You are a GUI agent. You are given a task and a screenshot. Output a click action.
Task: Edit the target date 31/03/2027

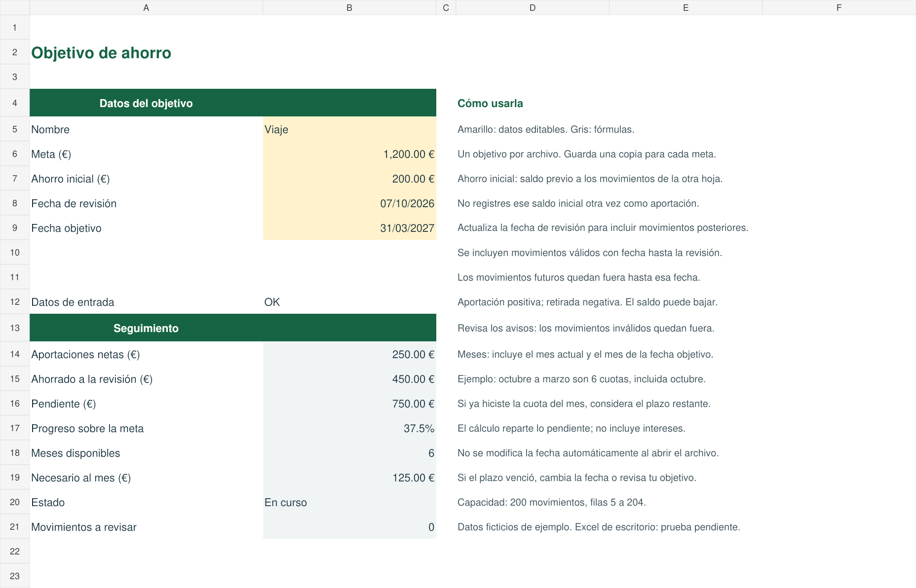pyautogui.click(x=349, y=228)
